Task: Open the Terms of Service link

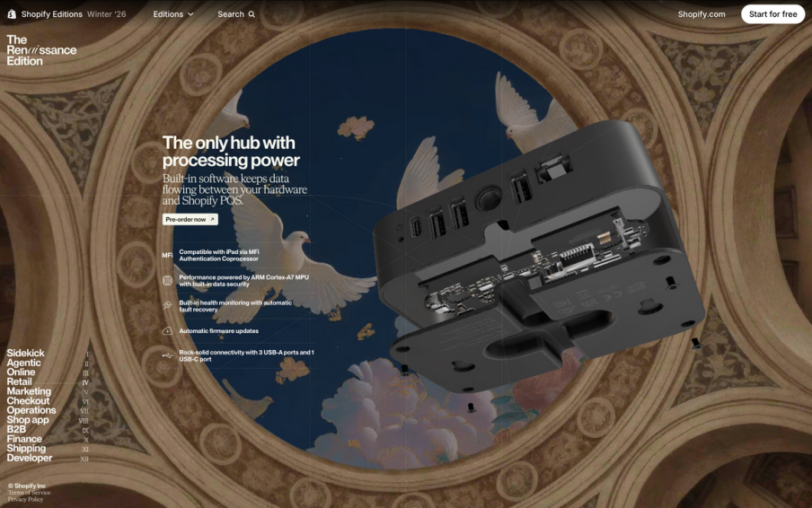Action: pos(30,493)
